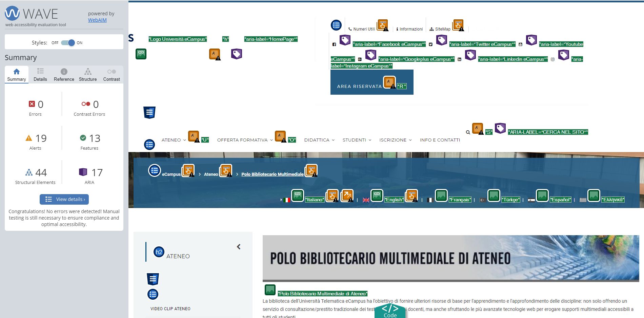Click the ARIA label icon before Linkedin eCampus
644x318 pixels.
click(x=470, y=55)
